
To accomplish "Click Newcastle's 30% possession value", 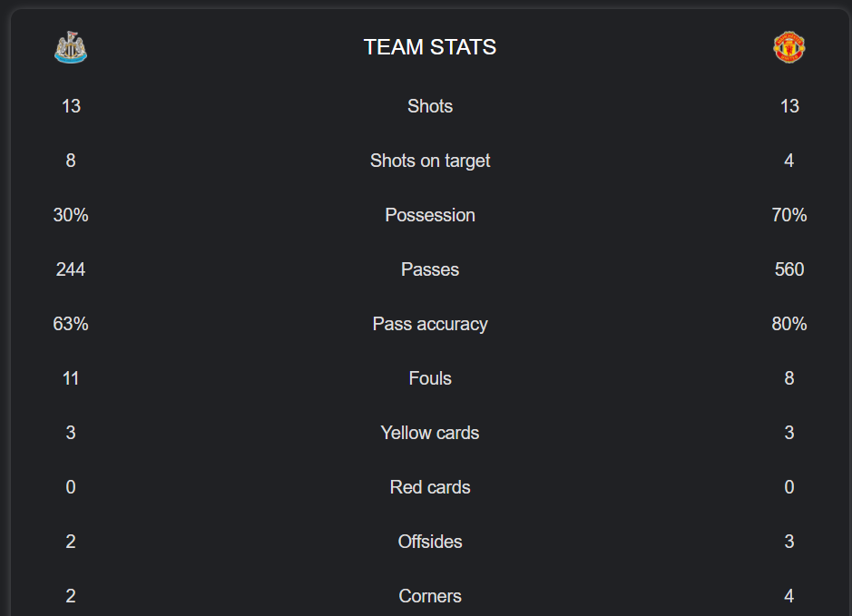I will pos(71,215).
